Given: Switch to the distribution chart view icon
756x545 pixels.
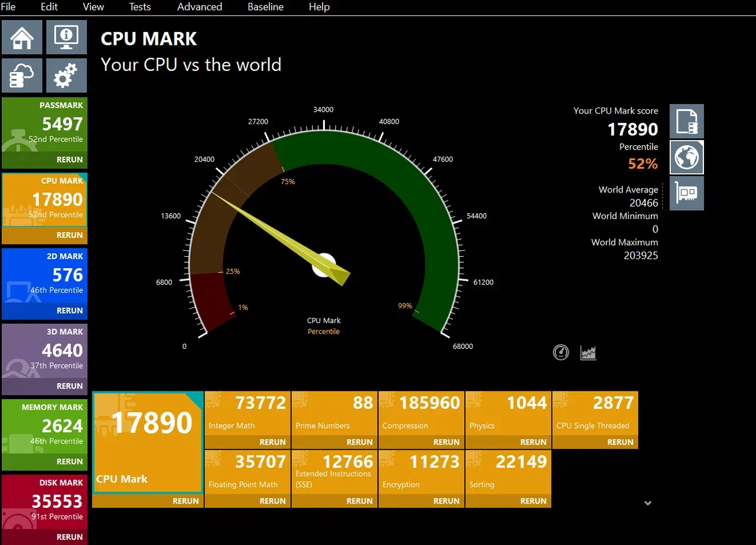Looking at the screenshot, I should tap(588, 353).
